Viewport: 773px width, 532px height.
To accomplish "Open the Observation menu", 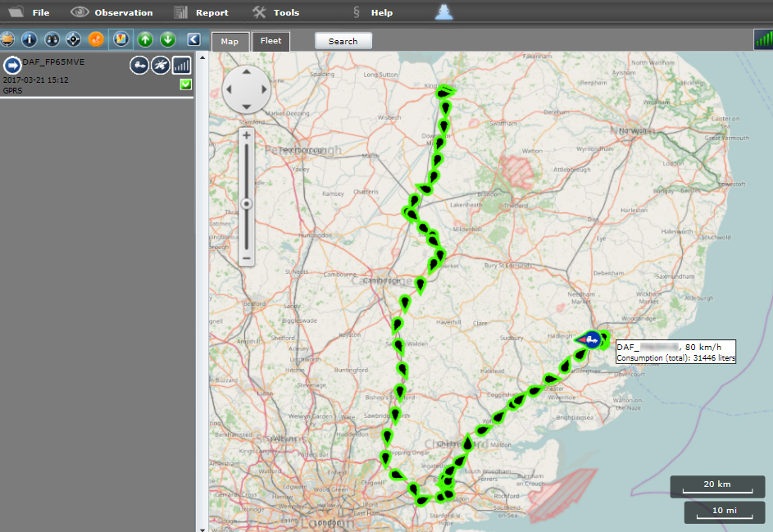I will click(123, 12).
